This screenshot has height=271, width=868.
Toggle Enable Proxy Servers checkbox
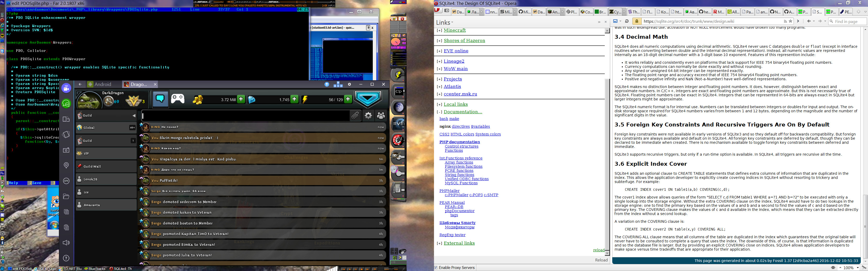coord(436,268)
